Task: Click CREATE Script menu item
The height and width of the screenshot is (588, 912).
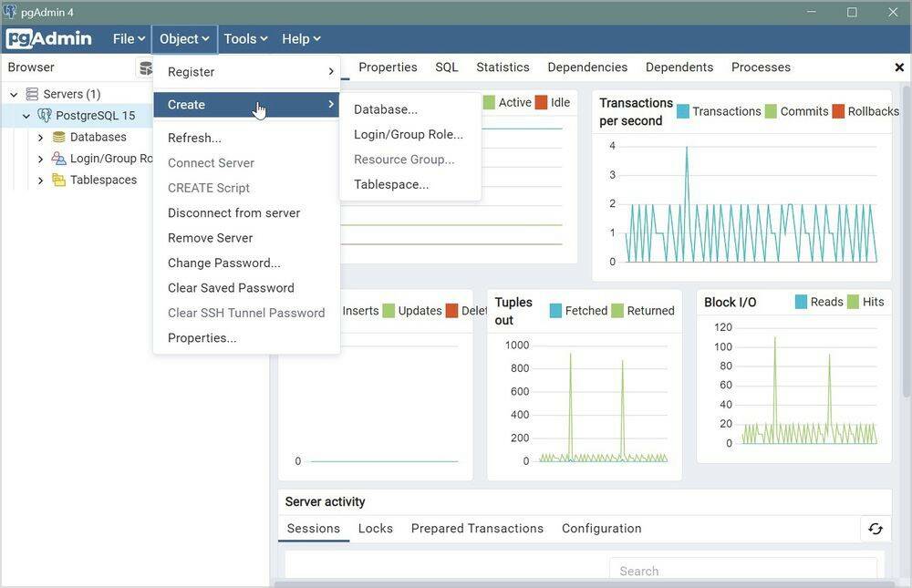Action: pos(246,188)
